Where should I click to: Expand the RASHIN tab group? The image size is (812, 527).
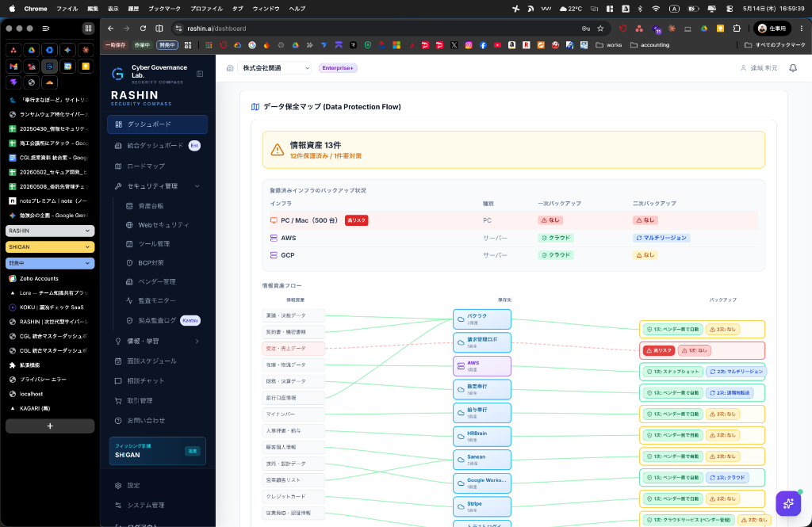(50, 231)
